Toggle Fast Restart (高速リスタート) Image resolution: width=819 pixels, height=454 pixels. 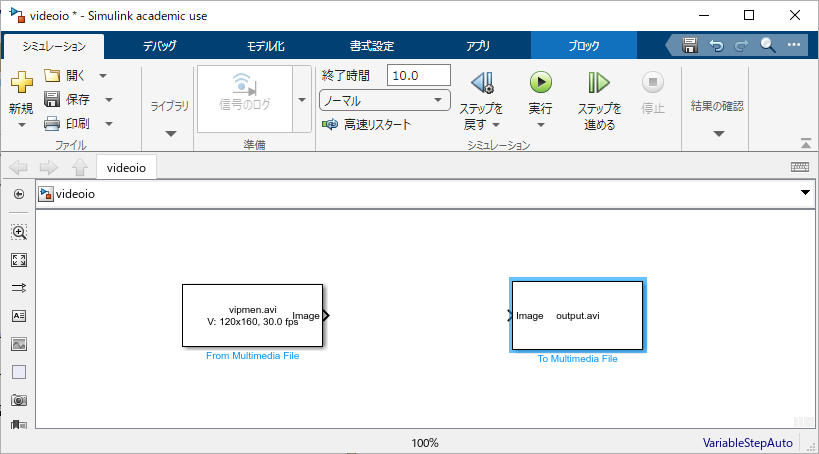pos(366,125)
